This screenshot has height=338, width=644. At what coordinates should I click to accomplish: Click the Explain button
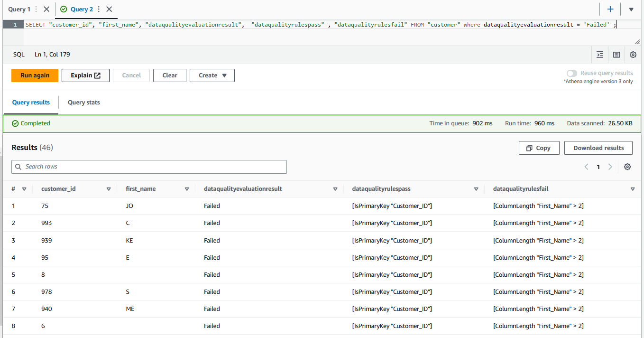[85, 75]
